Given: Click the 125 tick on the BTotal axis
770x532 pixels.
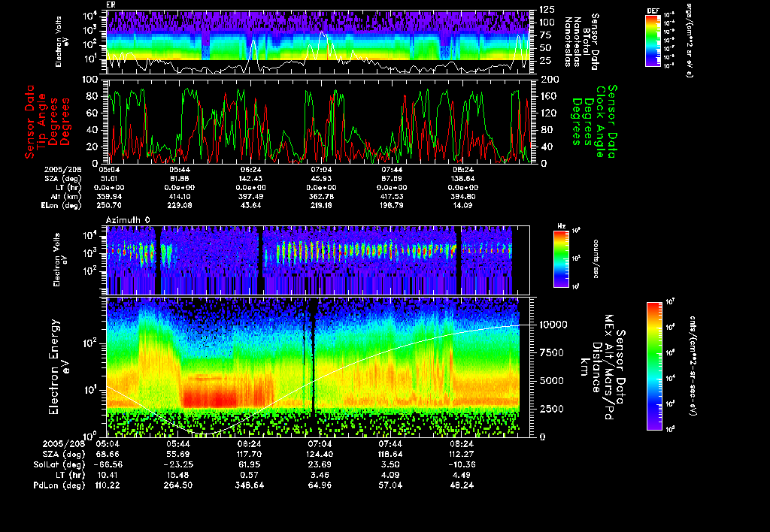Looking at the screenshot, I should (547, 9).
